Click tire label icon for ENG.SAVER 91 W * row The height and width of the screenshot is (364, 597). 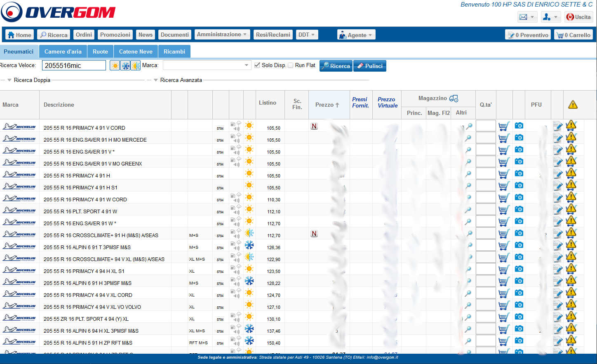(x=236, y=221)
